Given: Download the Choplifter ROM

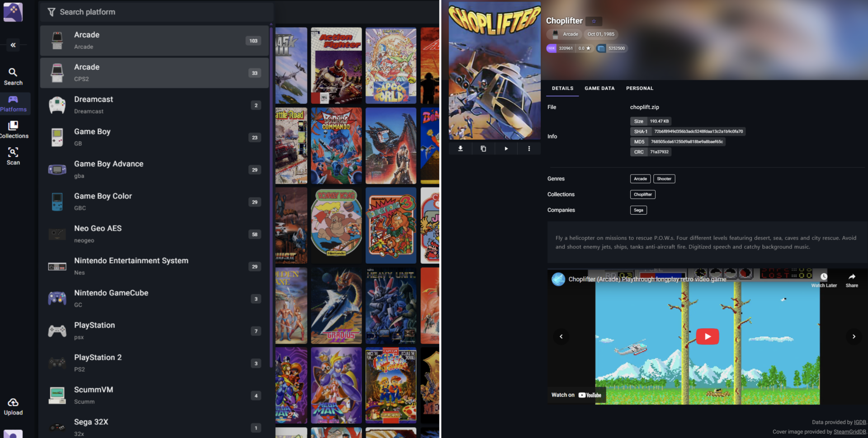Looking at the screenshot, I should click(460, 148).
